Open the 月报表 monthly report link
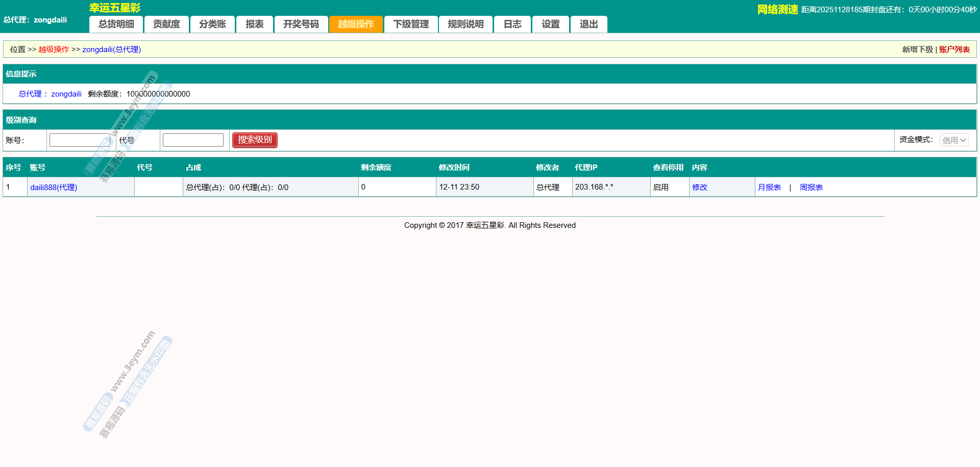 [769, 188]
